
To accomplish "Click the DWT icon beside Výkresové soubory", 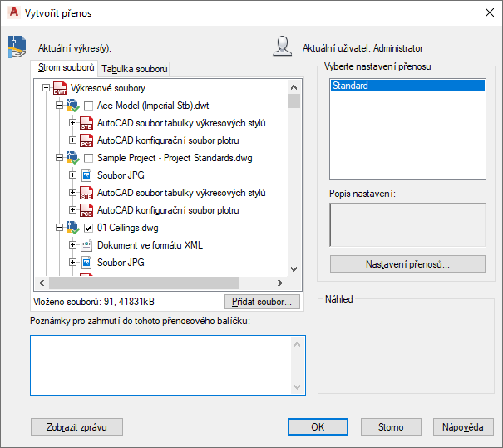I will coord(59,88).
